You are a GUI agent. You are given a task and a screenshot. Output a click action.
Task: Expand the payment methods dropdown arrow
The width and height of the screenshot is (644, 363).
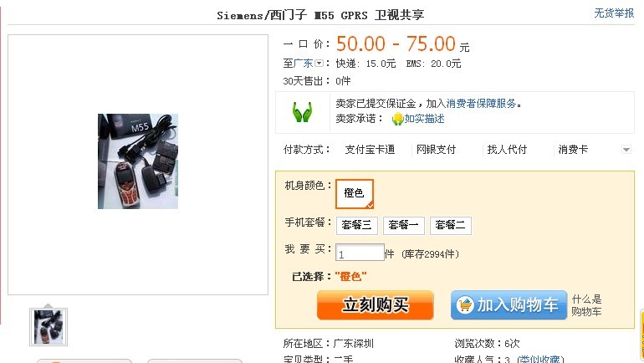click(626, 150)
